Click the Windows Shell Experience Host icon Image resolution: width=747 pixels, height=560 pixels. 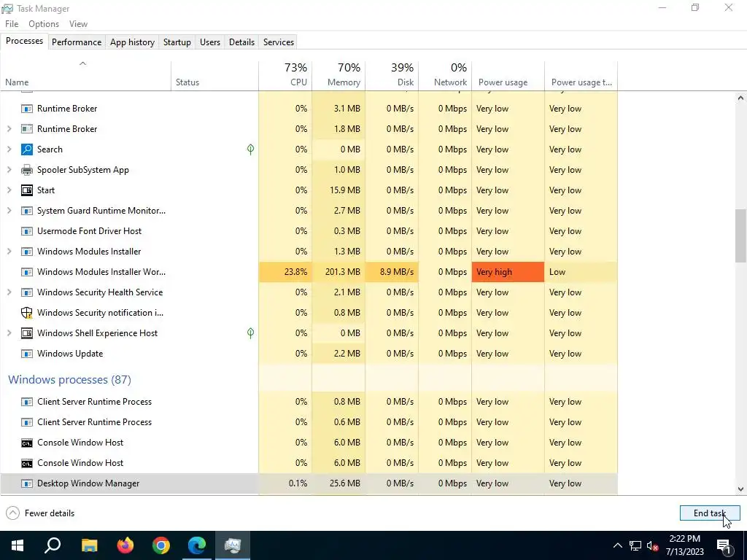click(27, 333)
